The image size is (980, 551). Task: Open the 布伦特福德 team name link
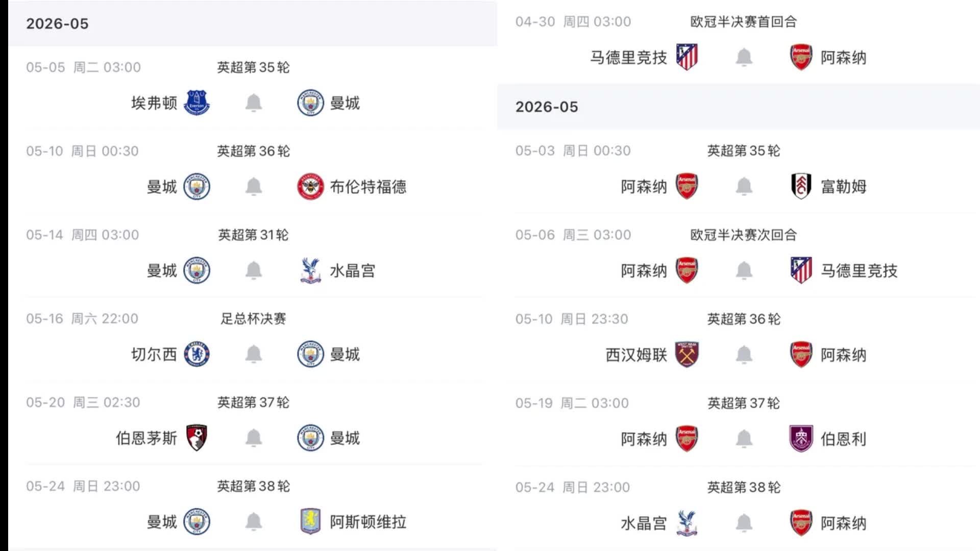[368, 187]
